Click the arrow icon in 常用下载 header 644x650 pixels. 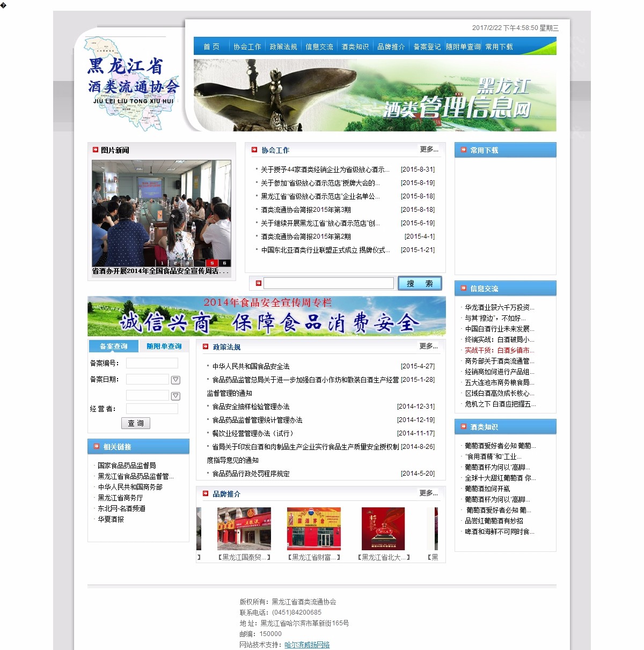point(463,150)
